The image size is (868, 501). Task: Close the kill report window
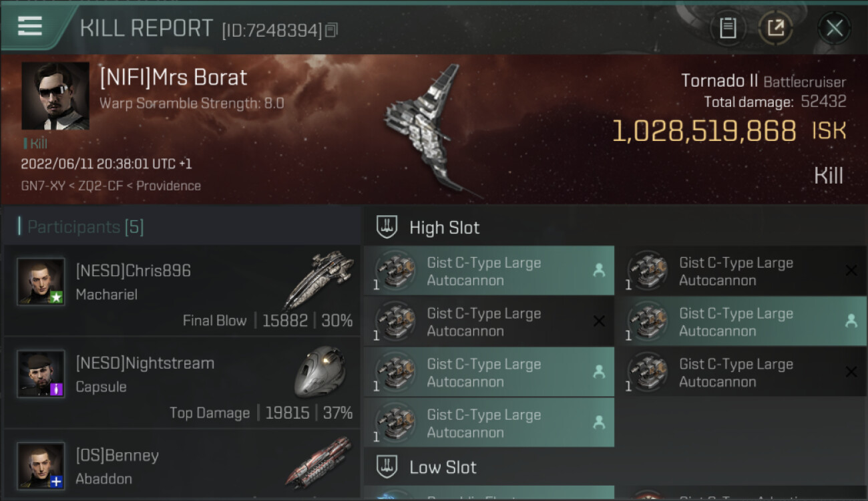pos(834,28)
